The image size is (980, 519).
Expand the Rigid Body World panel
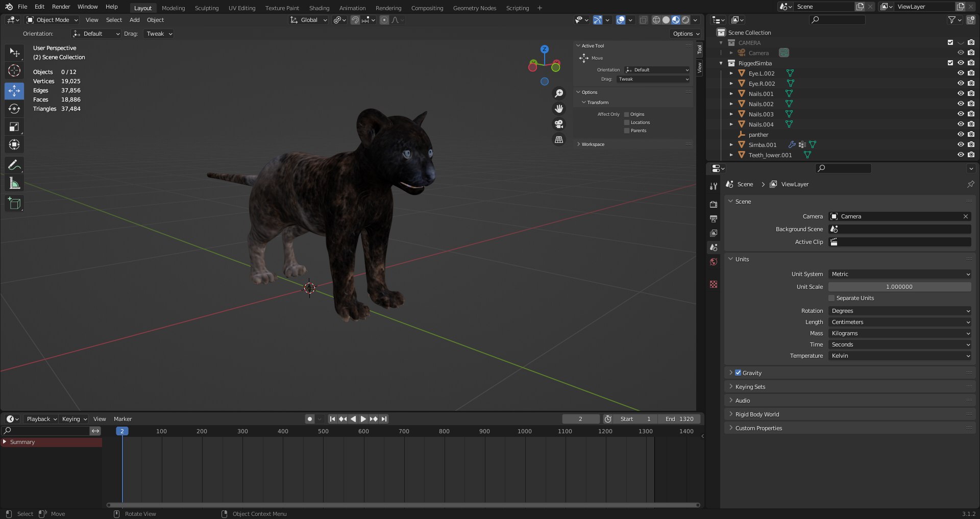click(x=757, y=414)
